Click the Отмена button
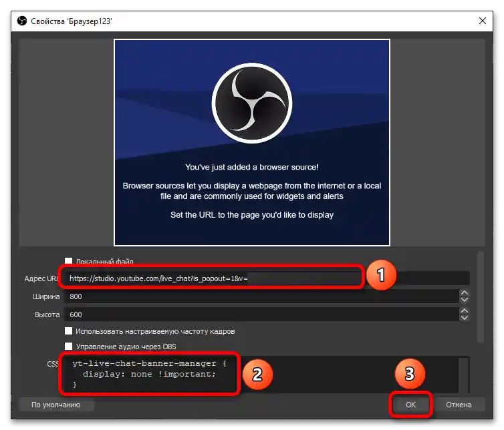504x430 pixels. 459,405
